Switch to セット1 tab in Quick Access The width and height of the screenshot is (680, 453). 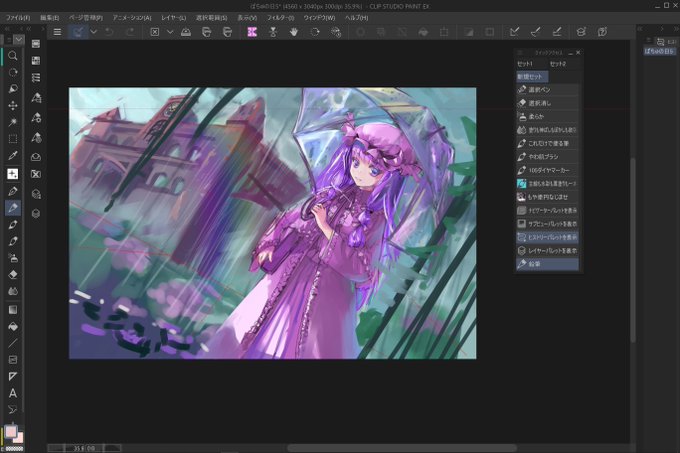pyautogui.click(x=525, y=64)
